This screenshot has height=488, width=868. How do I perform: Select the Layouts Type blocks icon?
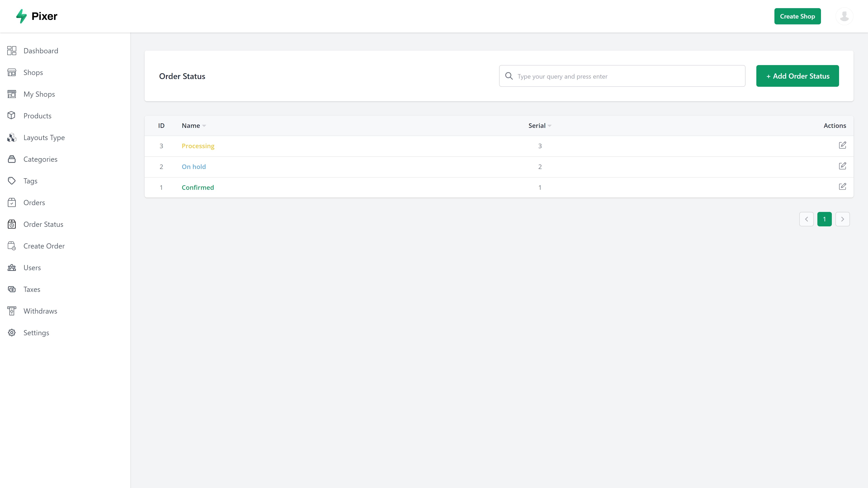(12, 137)
